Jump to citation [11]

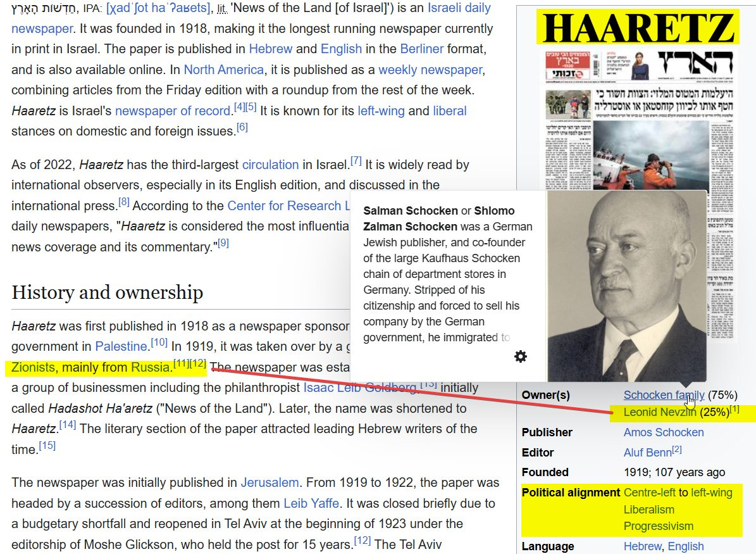[x=182, y=363]
